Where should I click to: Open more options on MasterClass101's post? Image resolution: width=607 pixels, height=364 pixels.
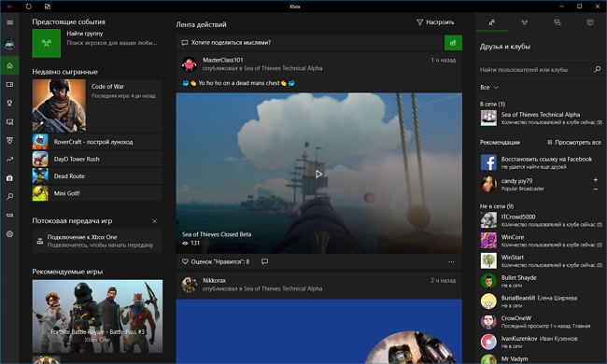point(451,262)
